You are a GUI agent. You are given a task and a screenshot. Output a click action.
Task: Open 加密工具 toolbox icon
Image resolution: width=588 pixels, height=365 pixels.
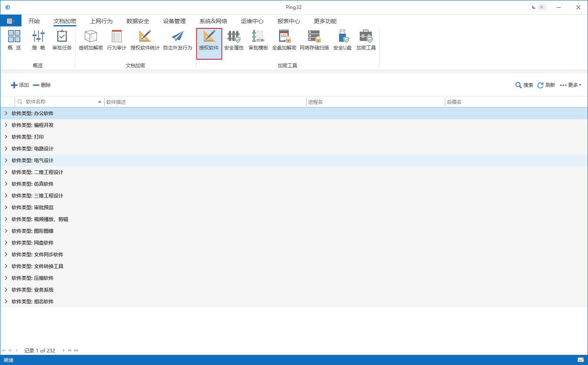click(x=366, y=40)
